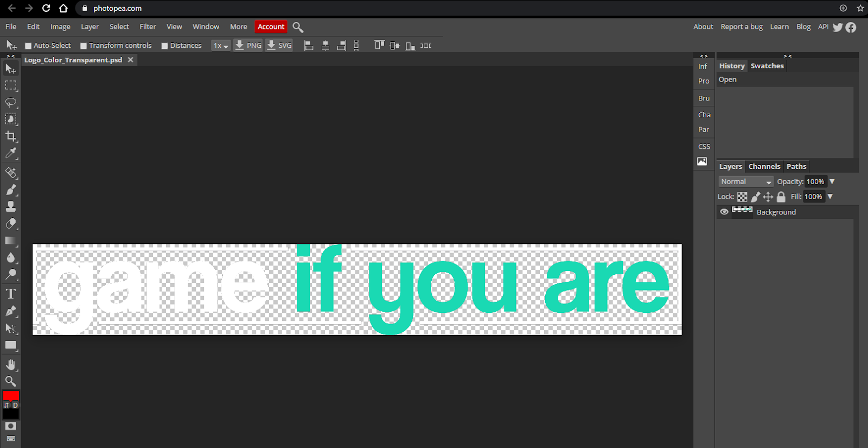Toggle lock all padlock icon

point(781,197)
